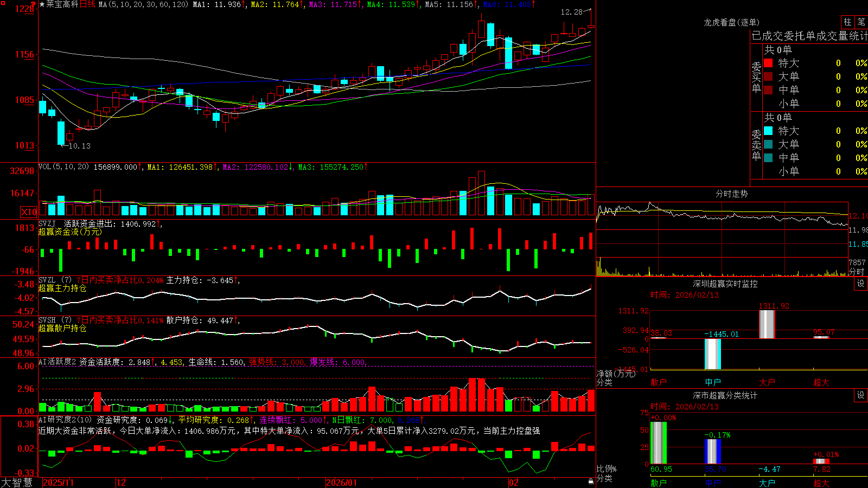Click the 超大 bar valued 7.82
The height and width of the screenshot is (488, 868).
point(821,461)
